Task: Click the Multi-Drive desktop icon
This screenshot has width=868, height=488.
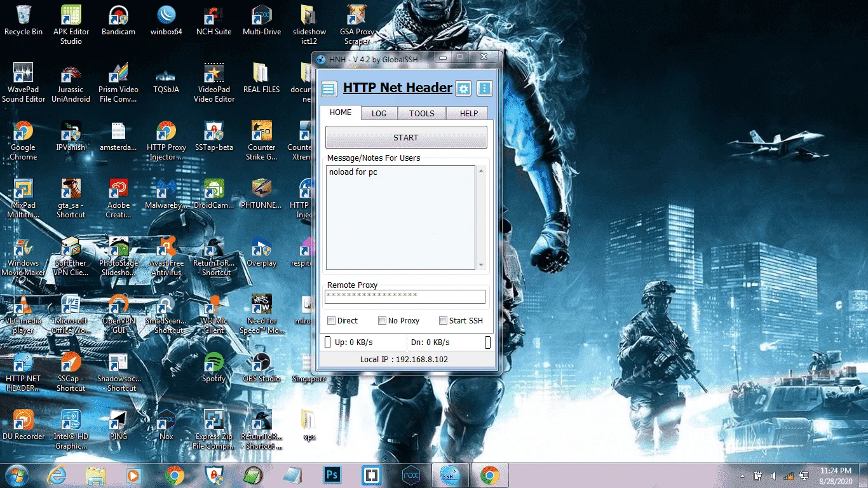Action: (262, 20)
